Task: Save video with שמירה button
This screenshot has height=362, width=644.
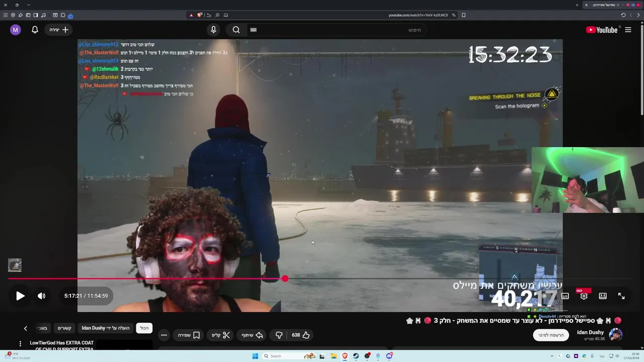Action: coord(189,335)
